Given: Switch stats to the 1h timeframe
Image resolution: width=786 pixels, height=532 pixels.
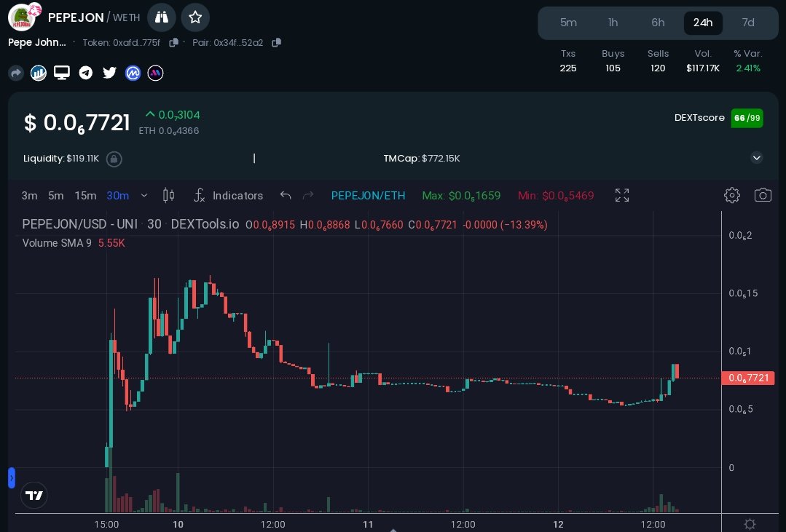Looking at the screenshot, I should tap(613, 23).
